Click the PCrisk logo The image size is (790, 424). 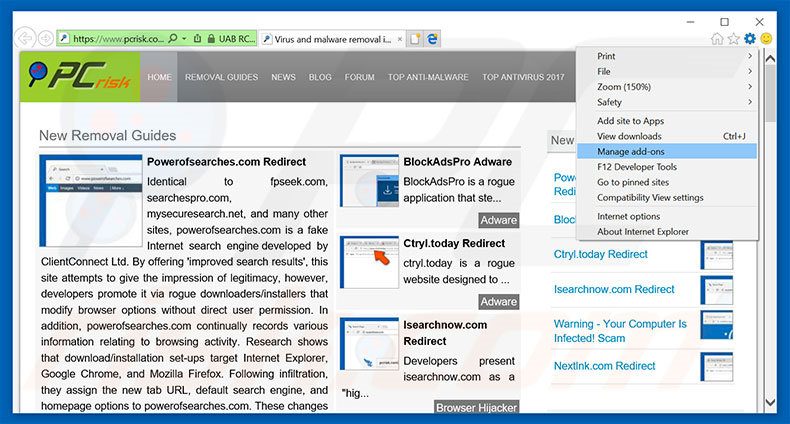[x=80, y=77]
